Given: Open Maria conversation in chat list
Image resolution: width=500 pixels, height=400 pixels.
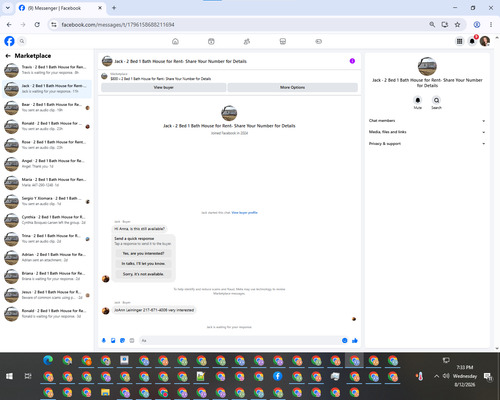Looking at the screenshot, I should [47, 182].
